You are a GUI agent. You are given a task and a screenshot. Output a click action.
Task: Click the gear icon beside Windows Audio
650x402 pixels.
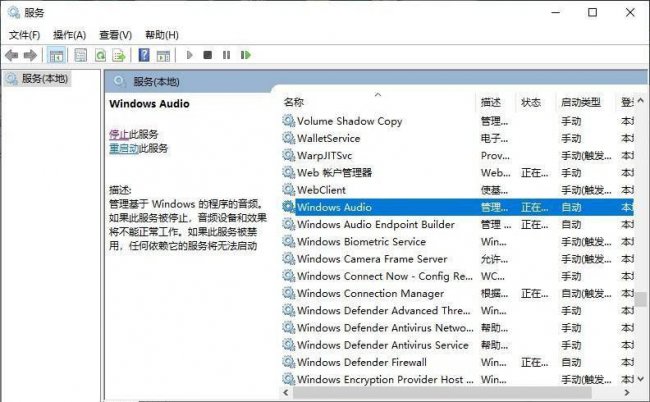(289, 207)
